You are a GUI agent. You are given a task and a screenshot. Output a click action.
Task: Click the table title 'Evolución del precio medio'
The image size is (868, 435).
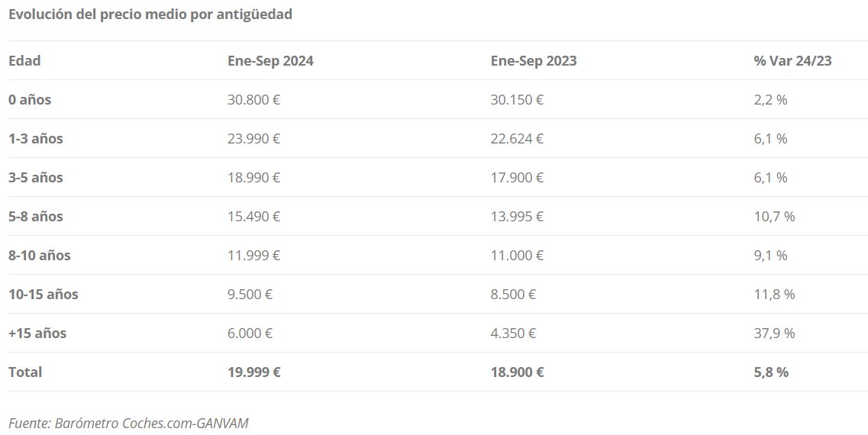click(98, 14)
